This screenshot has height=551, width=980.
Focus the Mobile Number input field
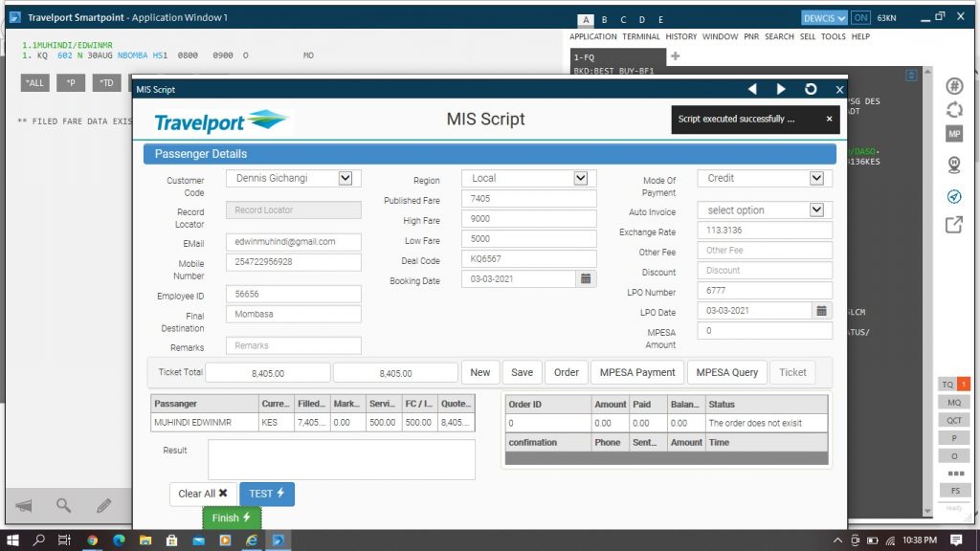coord(294,262)
